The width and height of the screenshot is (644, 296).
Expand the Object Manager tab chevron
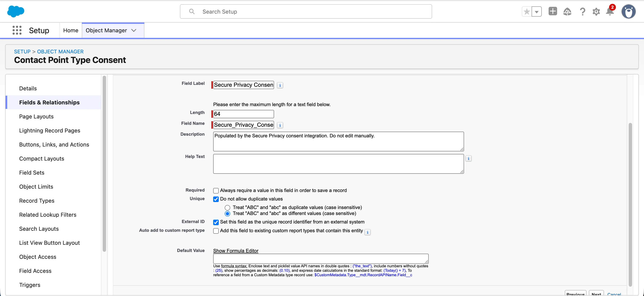coord(134,30)
